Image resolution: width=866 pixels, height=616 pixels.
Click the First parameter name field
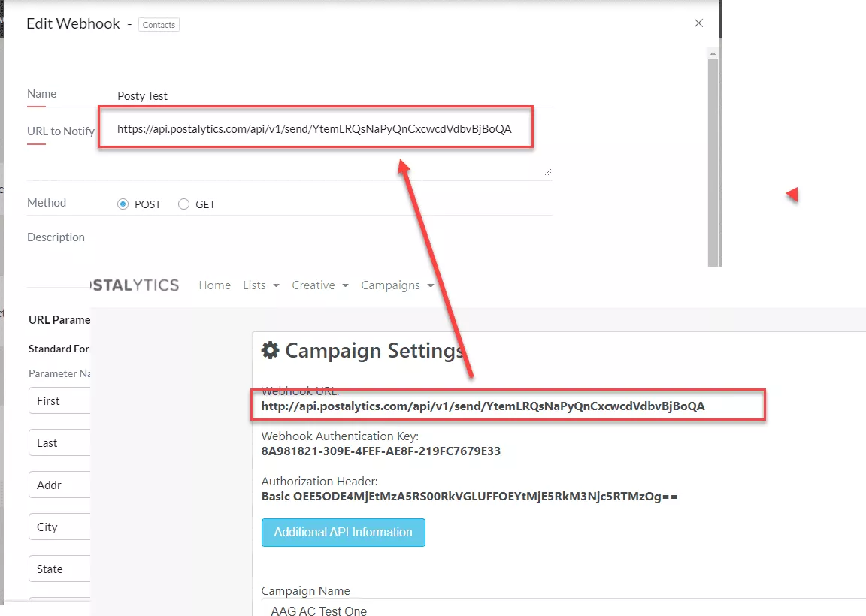point(59,400)
